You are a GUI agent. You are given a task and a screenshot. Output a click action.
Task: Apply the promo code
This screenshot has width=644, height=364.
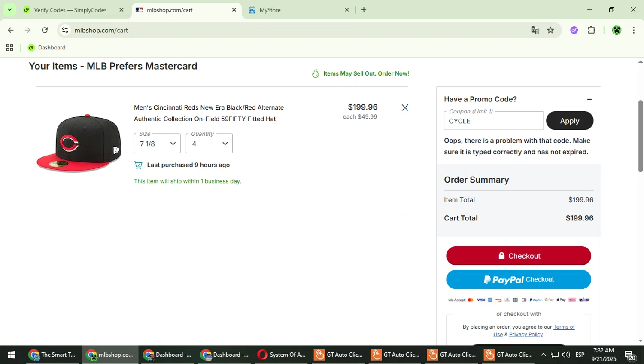[570, 121]
